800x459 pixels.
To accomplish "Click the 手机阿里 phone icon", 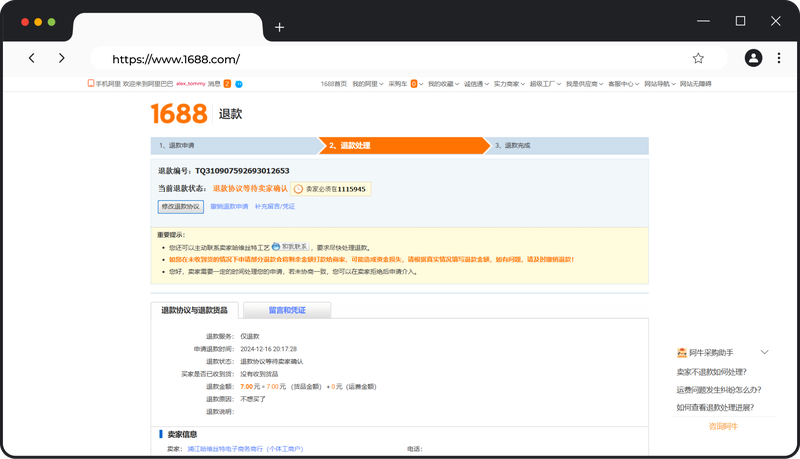I will coord(91,84).
